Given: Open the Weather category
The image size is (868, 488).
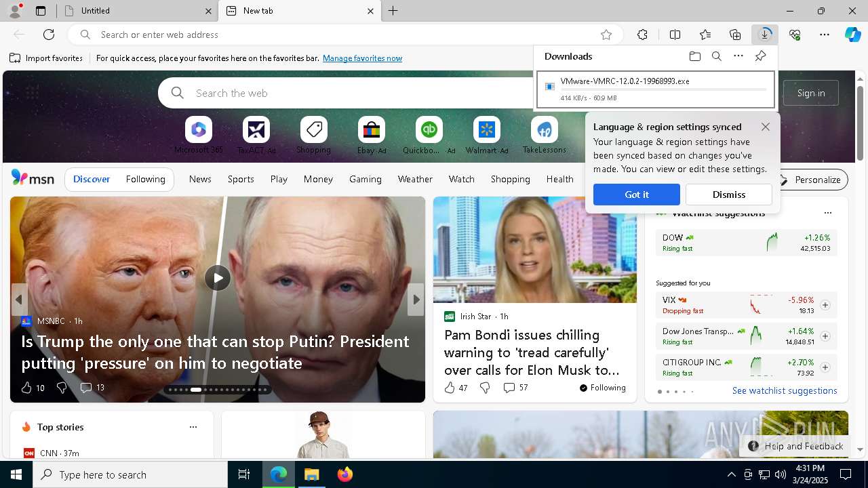Looking at the screenshot, I should 415,179.
